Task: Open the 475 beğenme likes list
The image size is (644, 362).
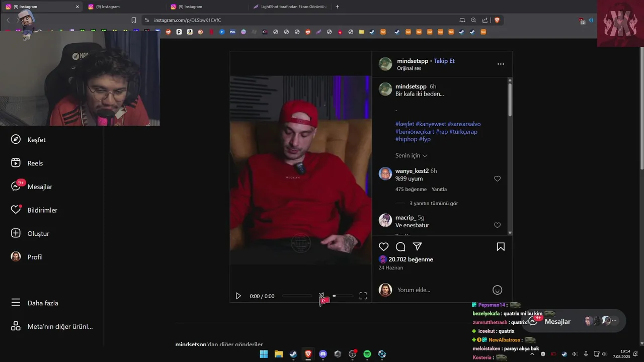Action: tap(411, 190)
